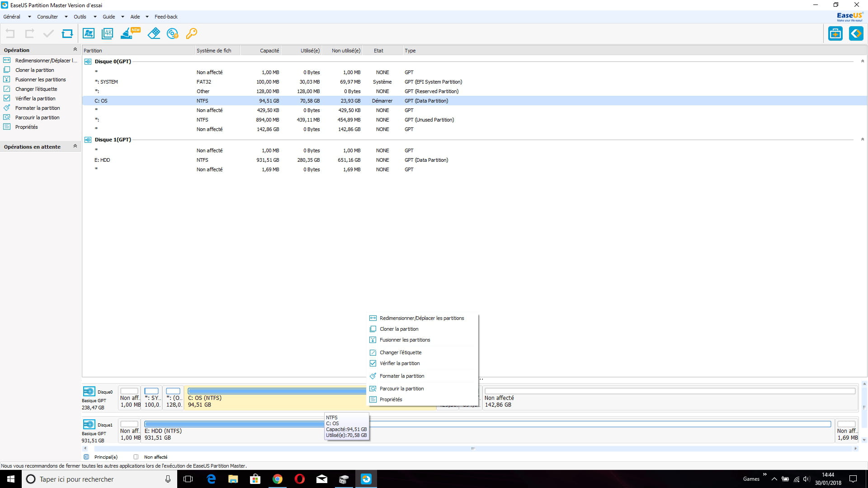Click the Refresh disk info icon

click(x=67, y=33)
